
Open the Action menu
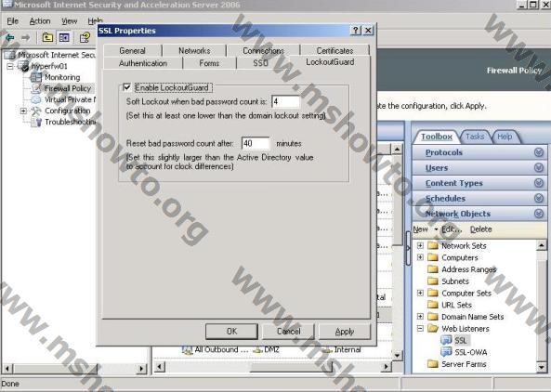click(40, 21)
